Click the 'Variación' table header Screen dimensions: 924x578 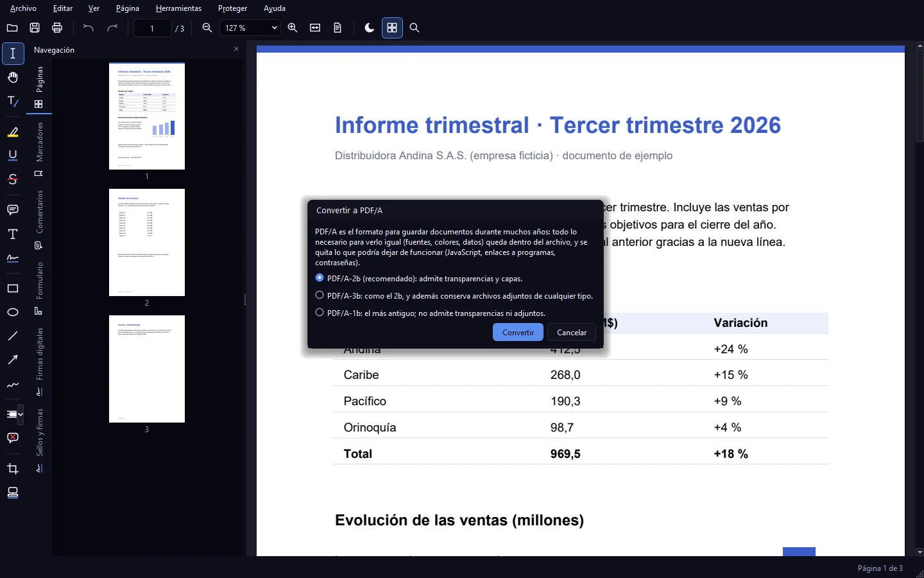coord(740,322)
